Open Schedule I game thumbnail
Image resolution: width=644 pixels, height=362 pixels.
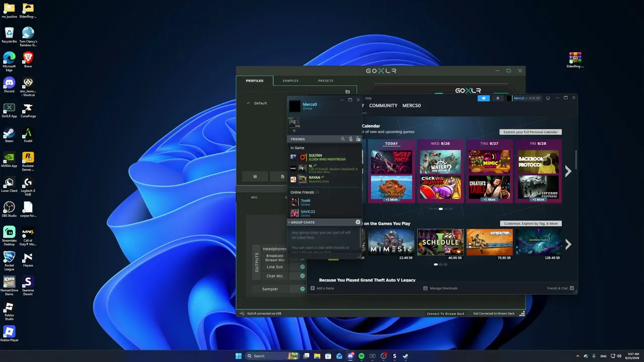440,242
